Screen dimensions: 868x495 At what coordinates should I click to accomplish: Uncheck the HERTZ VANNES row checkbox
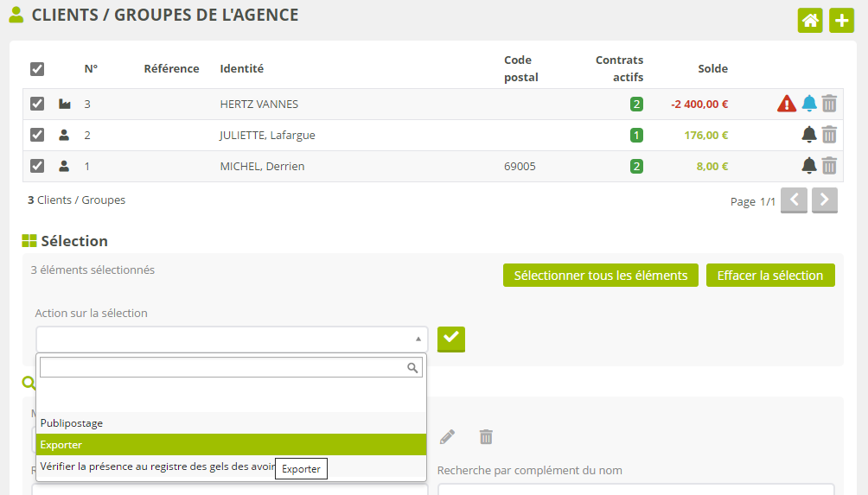click(37, 104)
